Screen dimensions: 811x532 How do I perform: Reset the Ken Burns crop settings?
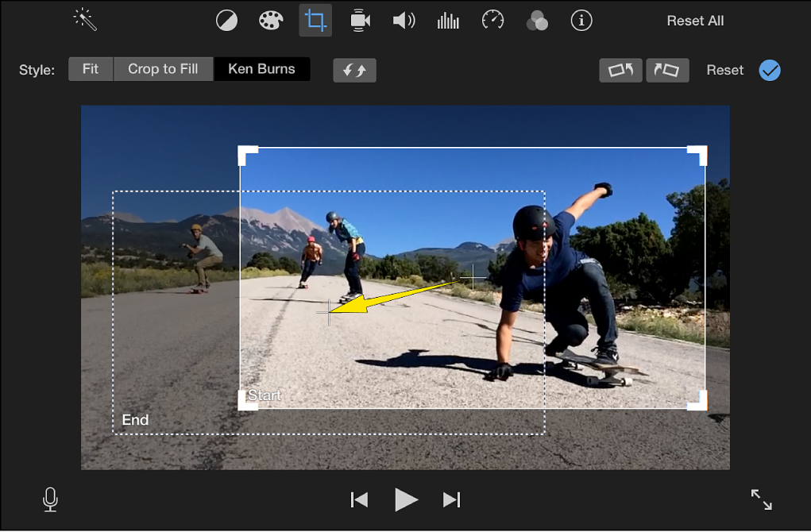[724, 70]
